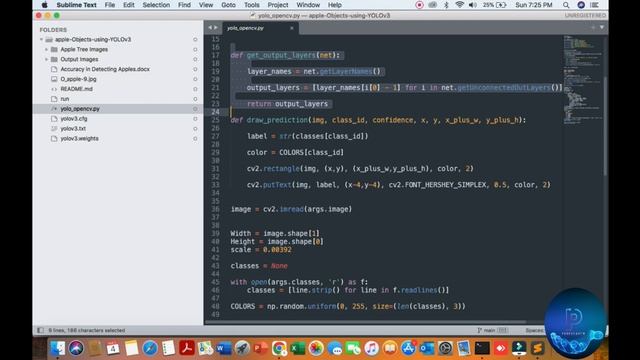Launch Siri from the Dock
This screenshot has height=360, width=640.
tap(76, 348)
